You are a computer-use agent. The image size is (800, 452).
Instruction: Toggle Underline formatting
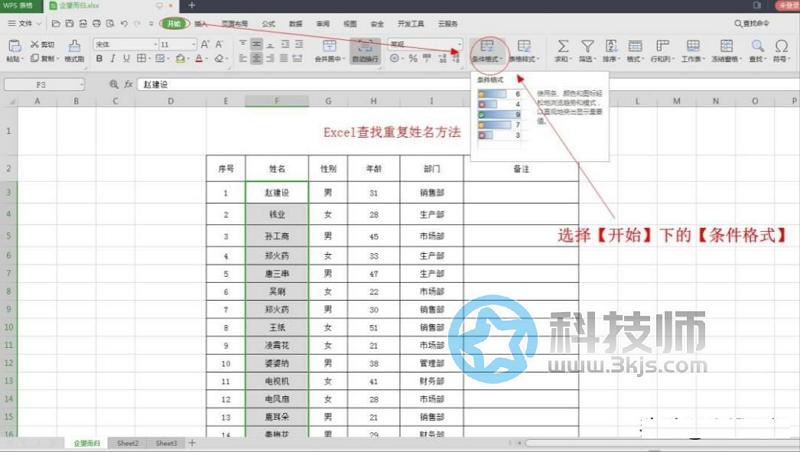(x=127, y=59)
